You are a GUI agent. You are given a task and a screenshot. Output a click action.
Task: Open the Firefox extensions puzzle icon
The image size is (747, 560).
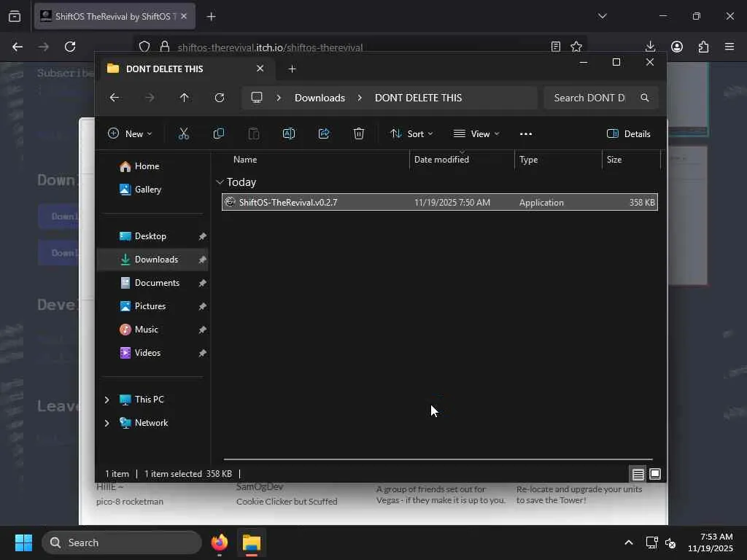(703, 47)
